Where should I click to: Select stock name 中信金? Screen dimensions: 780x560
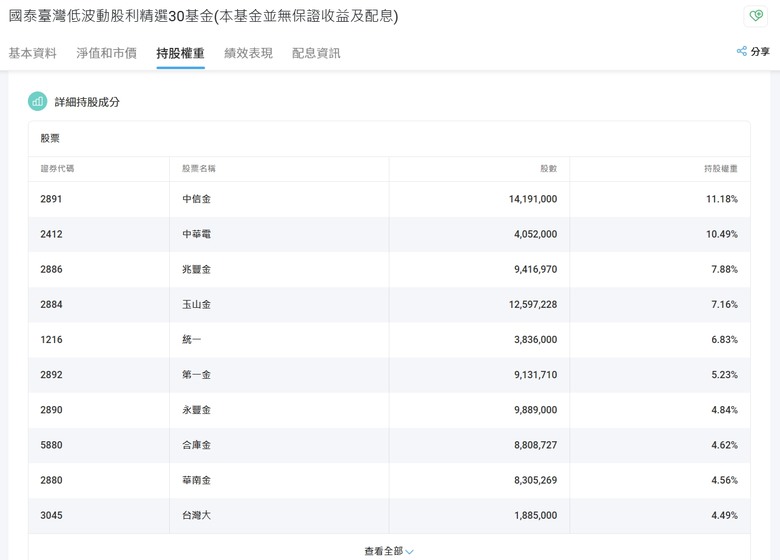pyautogui.click(x=196, y=199)
